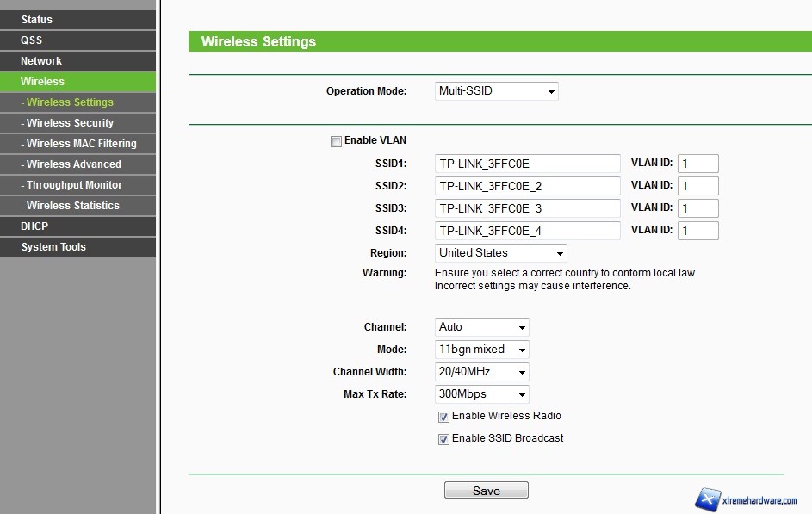Expand the Mode dropdown showing 11bgn mixed
812x514 pixels.
point(481,350)
